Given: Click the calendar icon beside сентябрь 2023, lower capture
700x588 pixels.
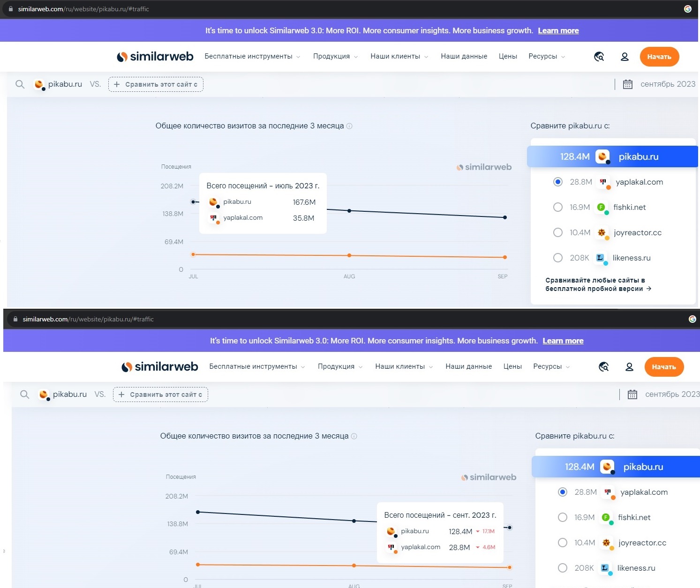Looking at the screenshot, I should [x=632, y=394].
